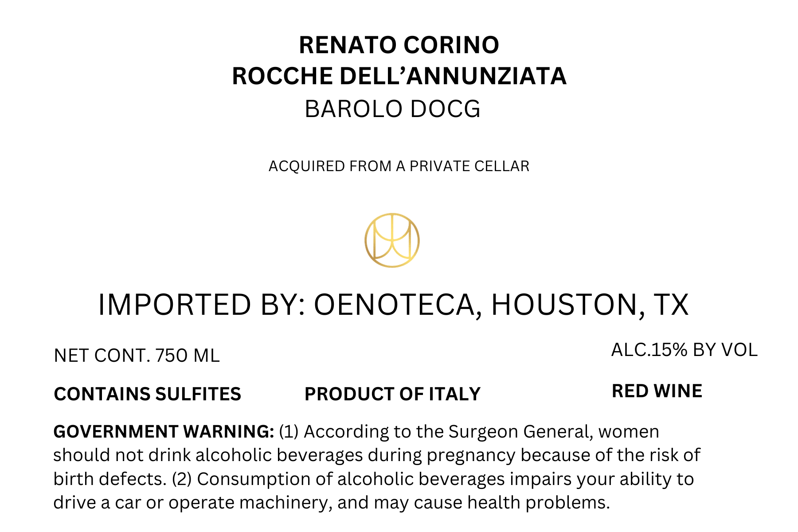
Task: Select IMPORTED BY: OENOTECA, HOUSTON, TX line
Action: (393, 305)
